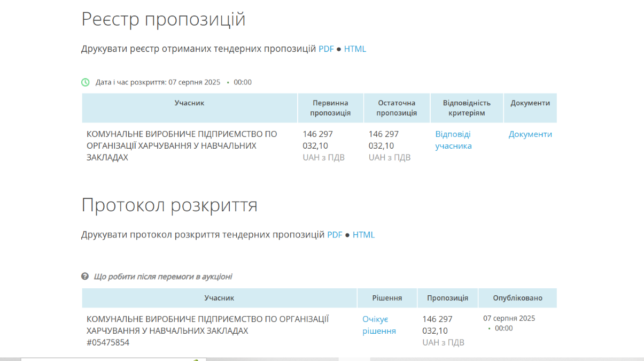Open the participant's 'Документи' link
Viewport: 644px width, 361px height.
click(530, 134)
